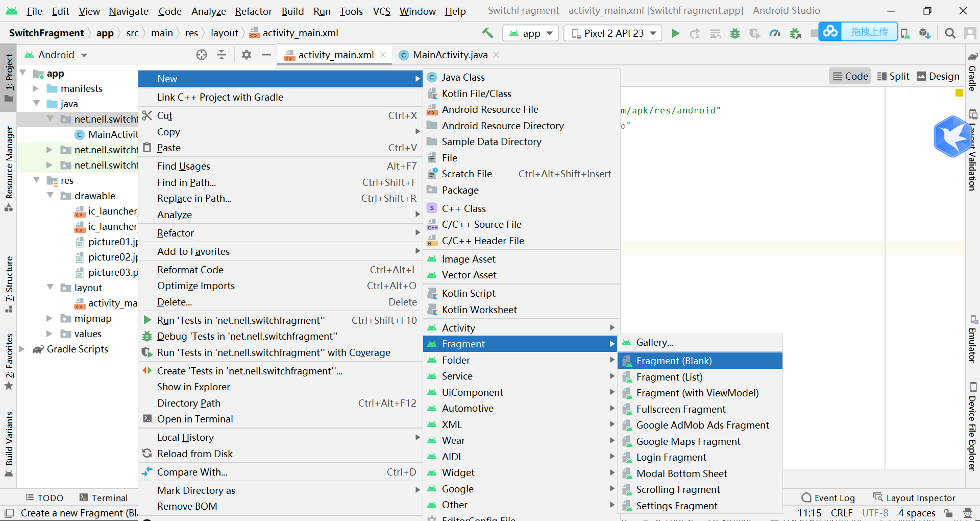Open the Device File Explorer panel

click(973, 427)
